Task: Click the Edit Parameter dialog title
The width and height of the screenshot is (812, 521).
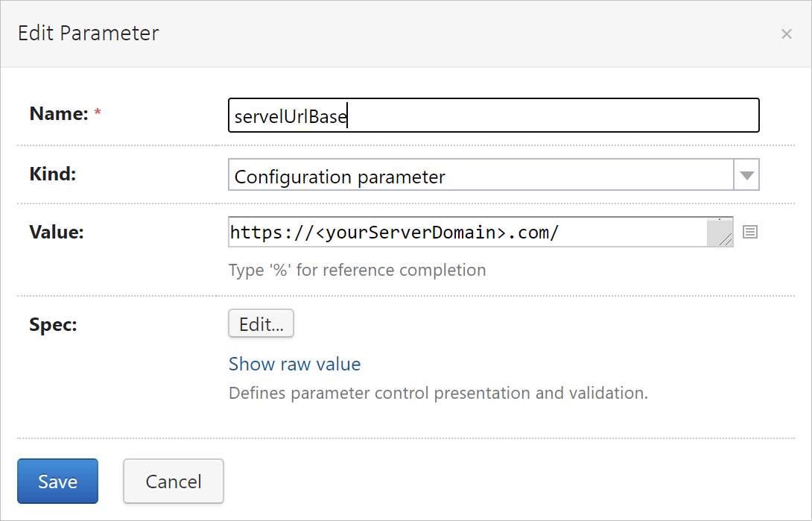Action: 88,33
